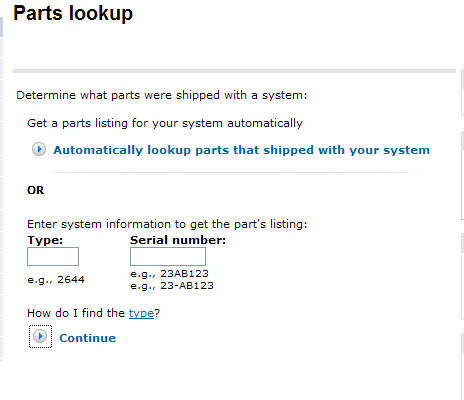This screenshot has height=400, width=464.
Task: Click the Determine what parts were shipped text
Action: pyautogui.click(x=162, y=95)
